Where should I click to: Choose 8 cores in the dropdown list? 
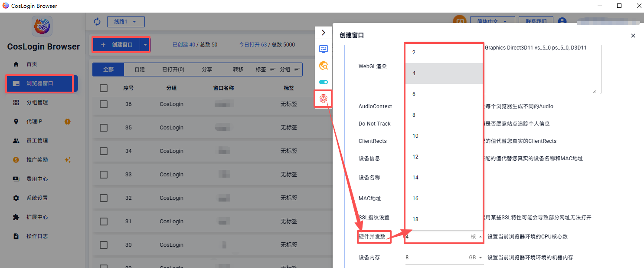444,115
